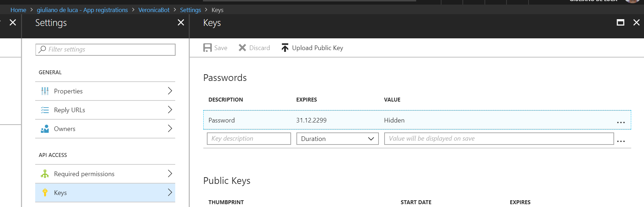Click the Required permissions tree icon

[45, 174]
